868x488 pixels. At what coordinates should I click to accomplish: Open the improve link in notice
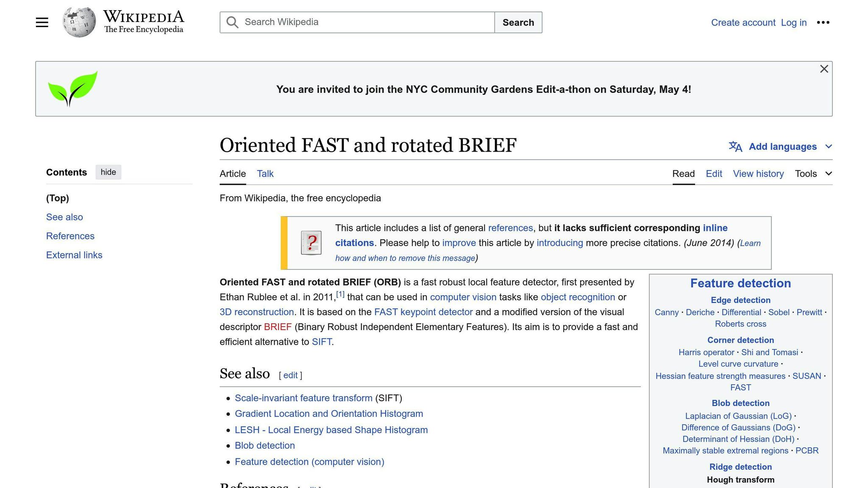coord(459,243)
